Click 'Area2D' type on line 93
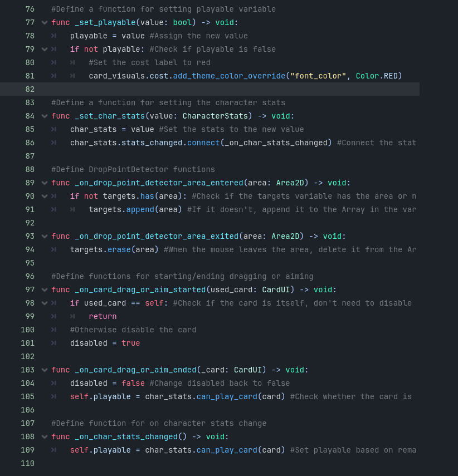This screenshot has height=476, width=458. tap(285, 236)
